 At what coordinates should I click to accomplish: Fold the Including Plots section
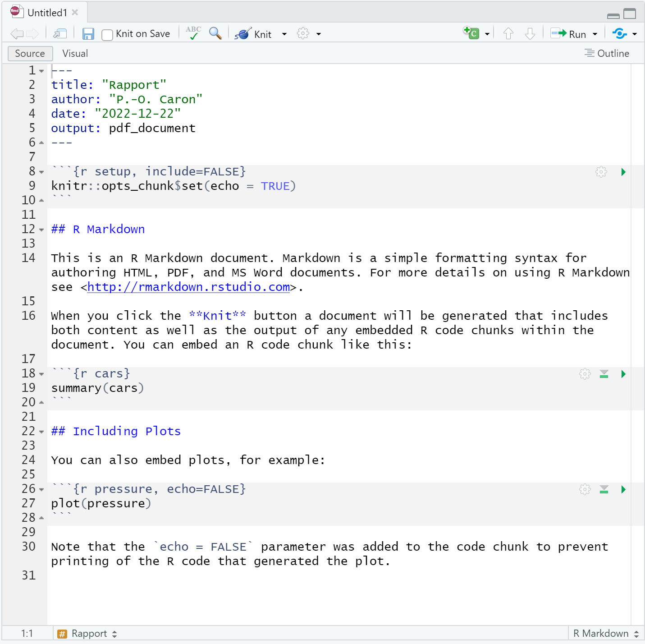(41, 432)
